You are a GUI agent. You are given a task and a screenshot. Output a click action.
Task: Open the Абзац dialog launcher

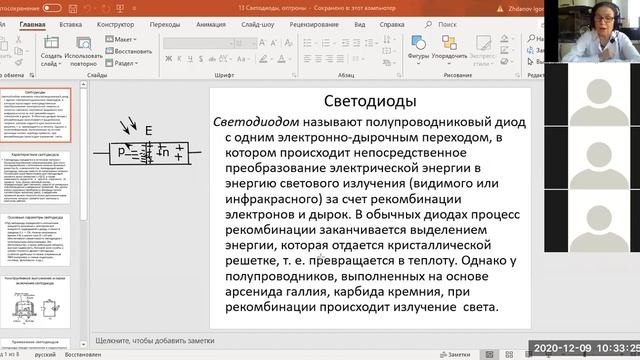[x=399, y=75]
